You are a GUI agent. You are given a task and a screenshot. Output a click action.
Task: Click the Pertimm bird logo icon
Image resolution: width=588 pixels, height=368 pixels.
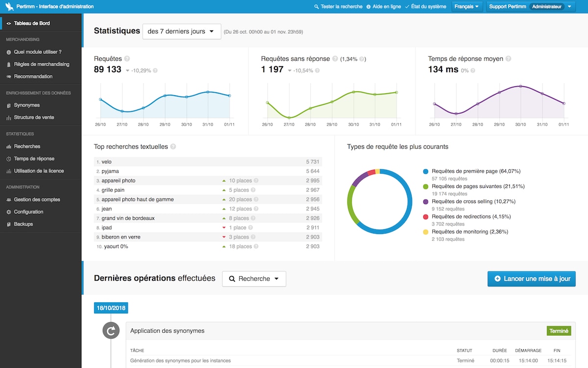(8, 7)
